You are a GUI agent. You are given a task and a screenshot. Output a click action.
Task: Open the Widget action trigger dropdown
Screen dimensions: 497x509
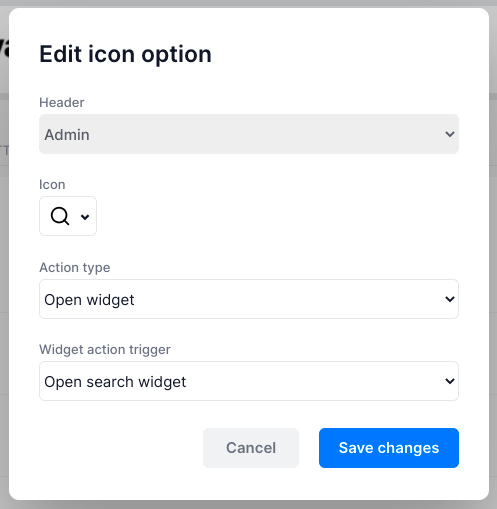(249, 381)
